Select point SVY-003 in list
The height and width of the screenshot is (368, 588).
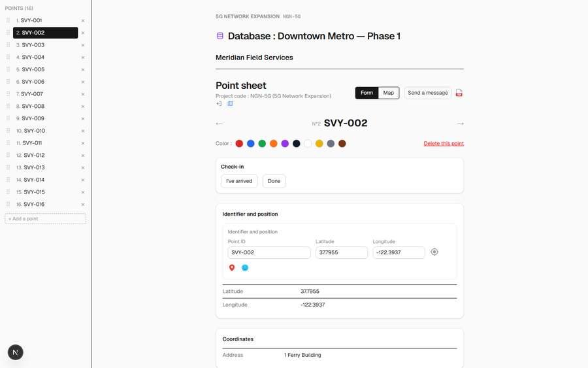[45, 45]
